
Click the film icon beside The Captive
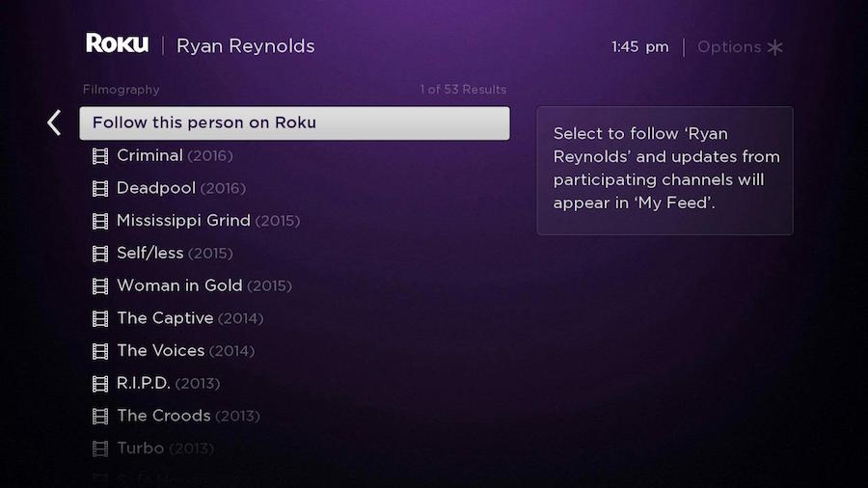pyautogui.click(x=100, y=318)
